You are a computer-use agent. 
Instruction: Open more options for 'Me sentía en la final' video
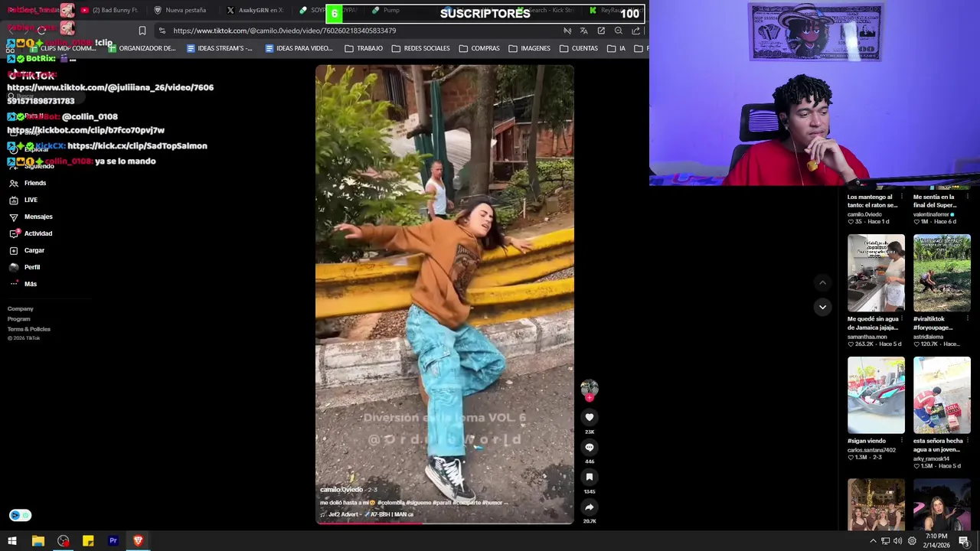[967, 197]
